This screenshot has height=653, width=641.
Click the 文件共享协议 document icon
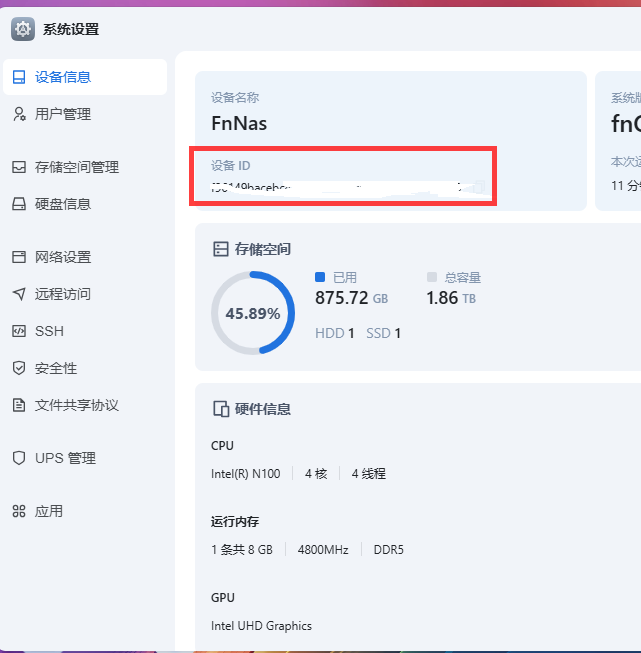click(x=19, y=405)
